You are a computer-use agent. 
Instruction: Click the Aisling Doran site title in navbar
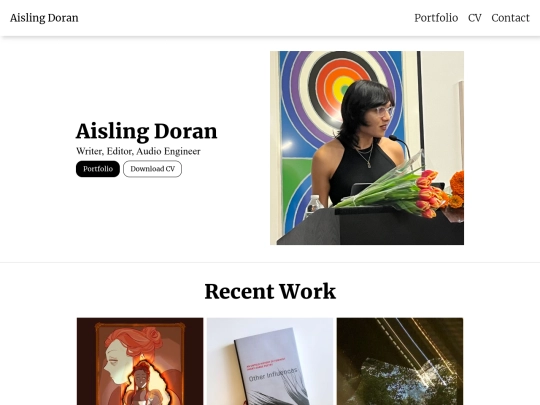point(44,18)
